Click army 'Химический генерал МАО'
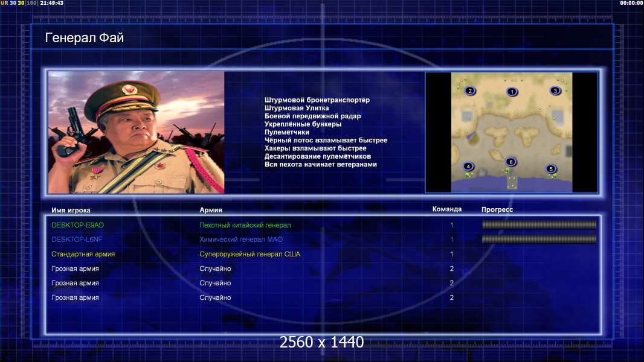The height and width of the screenshot is (362, 644). point(241,240)
